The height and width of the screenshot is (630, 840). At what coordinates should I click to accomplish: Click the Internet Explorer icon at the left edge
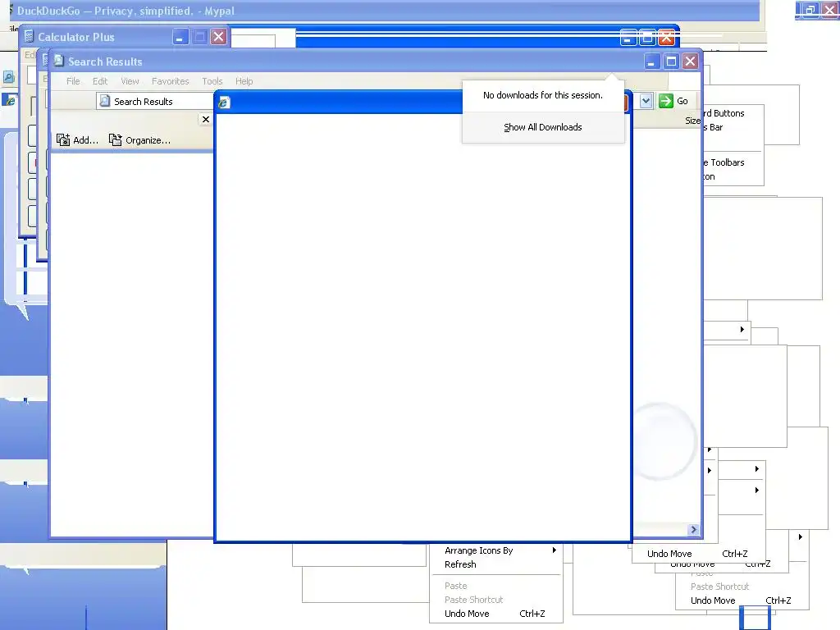(x=9, y=99)
